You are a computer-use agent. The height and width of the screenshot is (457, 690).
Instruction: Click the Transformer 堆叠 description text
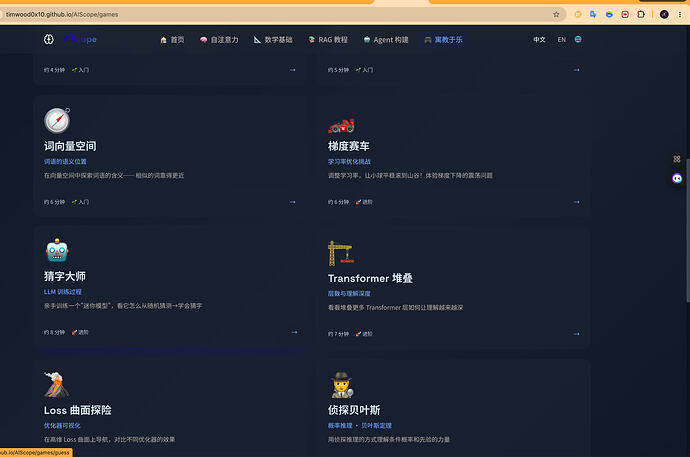(x=395, y=307)
